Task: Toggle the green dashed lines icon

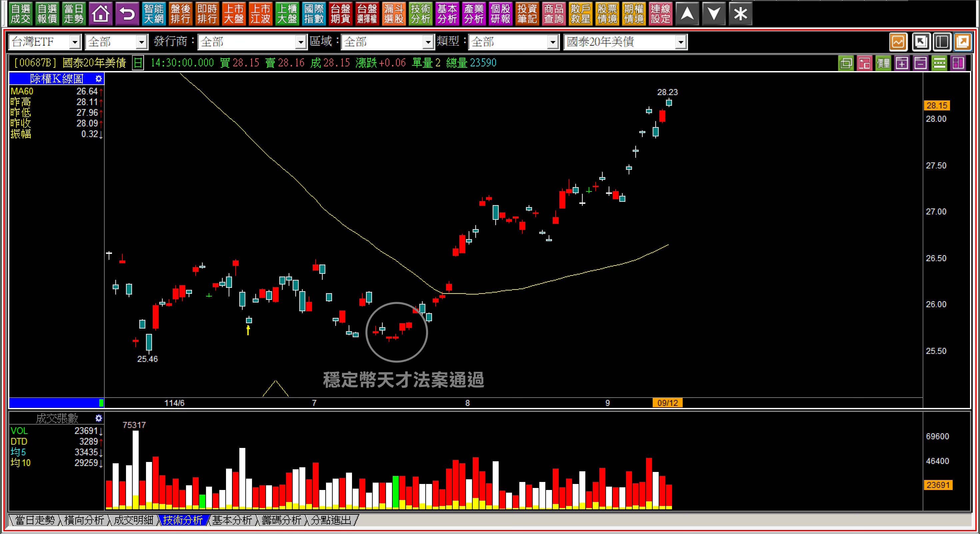Action: tap(939, 63)
